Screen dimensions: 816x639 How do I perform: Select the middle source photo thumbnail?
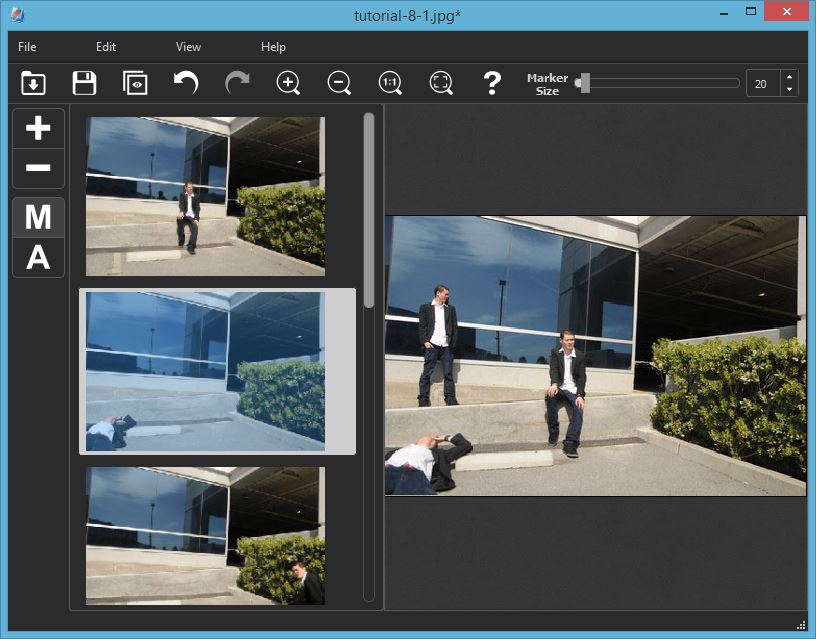pyautogui.click(x=216, y=370)
